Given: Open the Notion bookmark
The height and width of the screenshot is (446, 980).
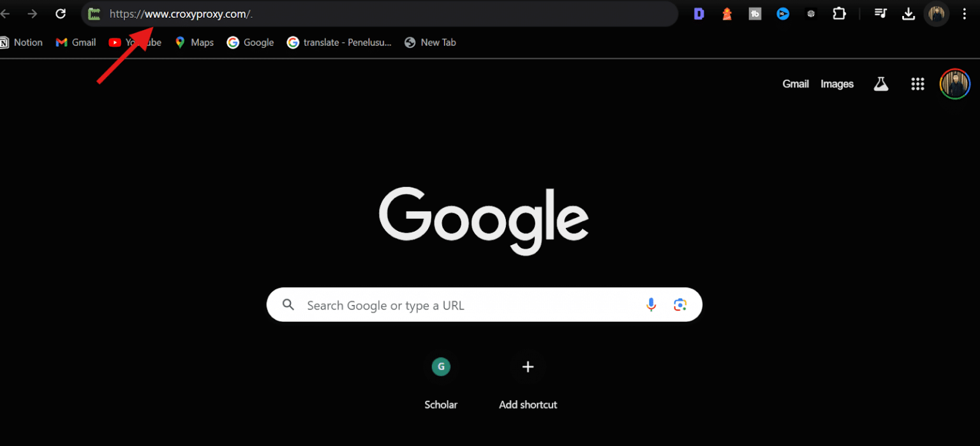Looking at the screenshot, I should tap(21, 42).
